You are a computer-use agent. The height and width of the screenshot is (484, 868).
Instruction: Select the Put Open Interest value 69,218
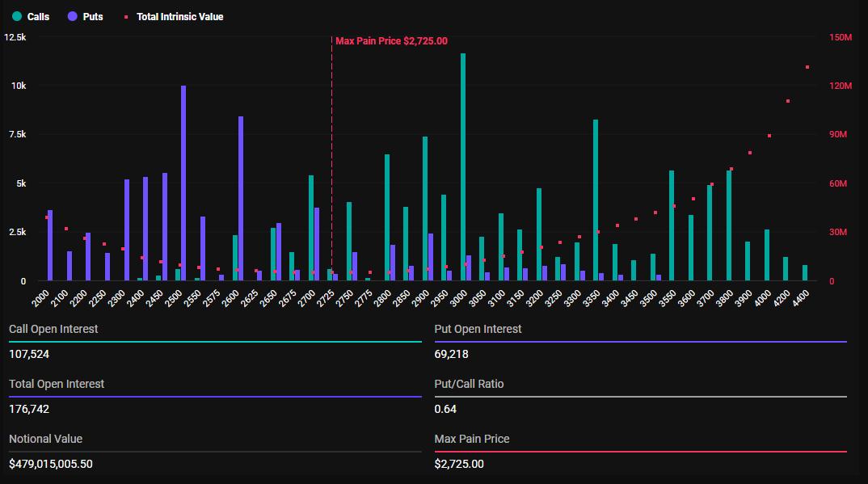click(x=451, y=354)
